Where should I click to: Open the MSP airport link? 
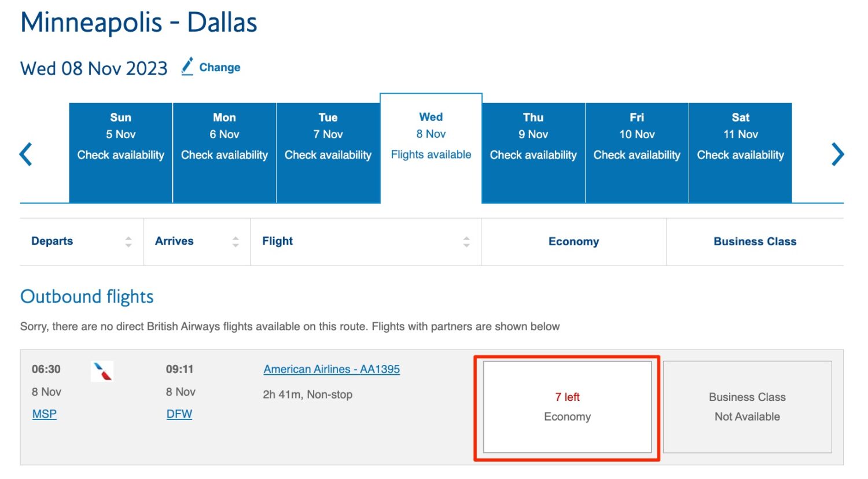click(x=44, y=414)
